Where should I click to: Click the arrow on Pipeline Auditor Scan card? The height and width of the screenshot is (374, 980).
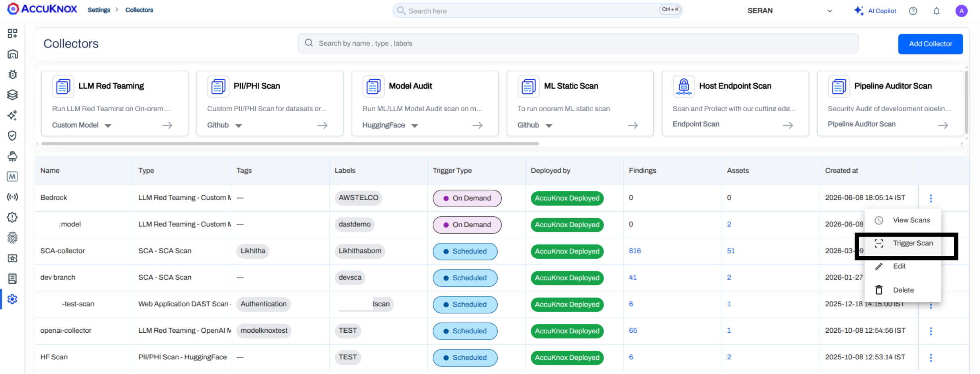click(x=943, y=125)
